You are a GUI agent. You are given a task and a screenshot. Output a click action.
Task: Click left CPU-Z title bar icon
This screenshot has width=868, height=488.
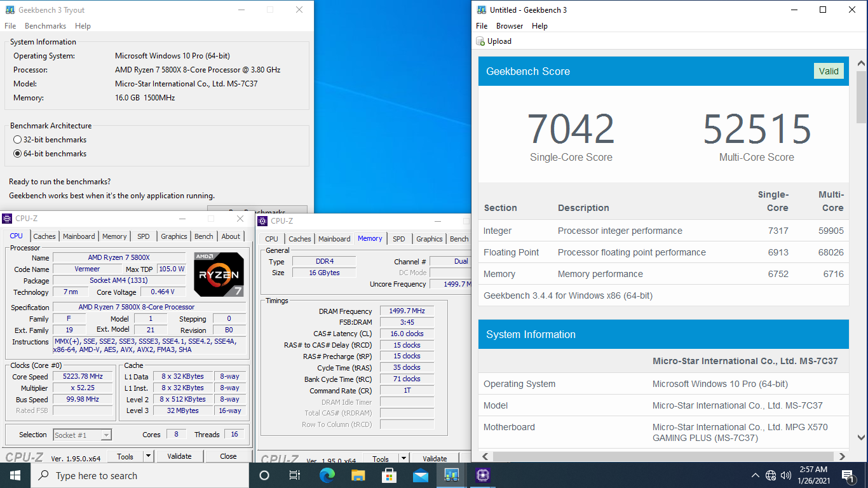click(8, 219)
